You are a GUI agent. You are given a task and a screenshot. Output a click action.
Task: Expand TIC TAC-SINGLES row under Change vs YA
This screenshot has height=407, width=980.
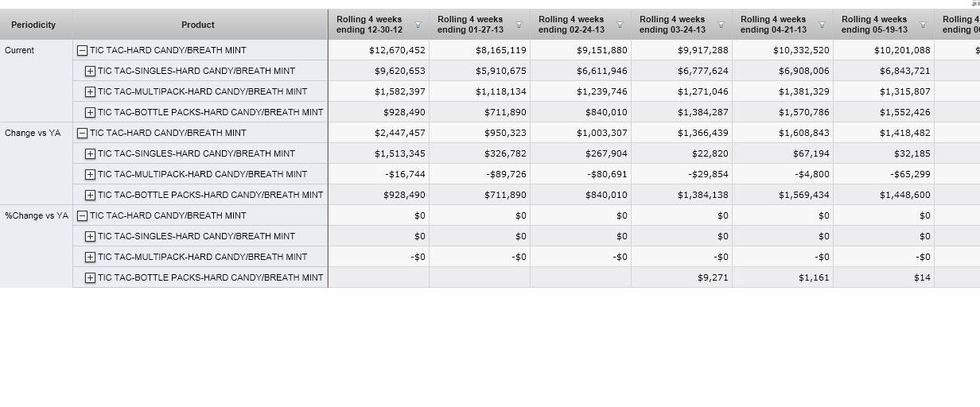tap(90, 153)
